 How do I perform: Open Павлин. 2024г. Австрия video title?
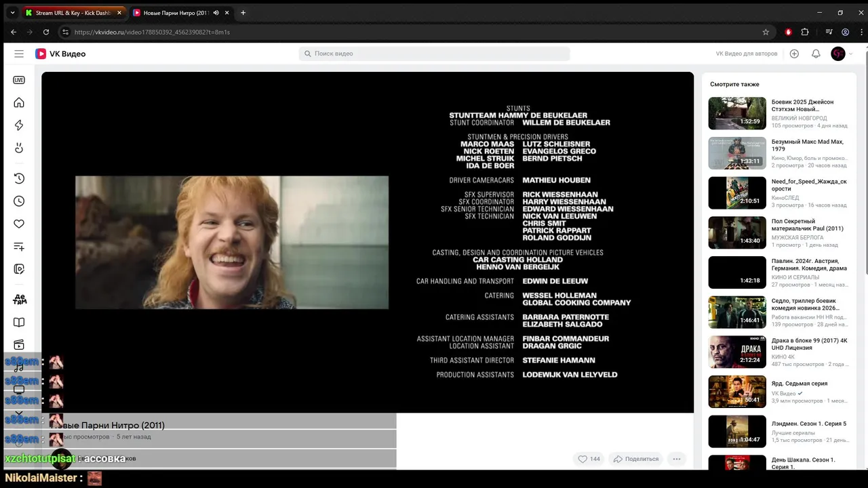click(x=809, y=264)
